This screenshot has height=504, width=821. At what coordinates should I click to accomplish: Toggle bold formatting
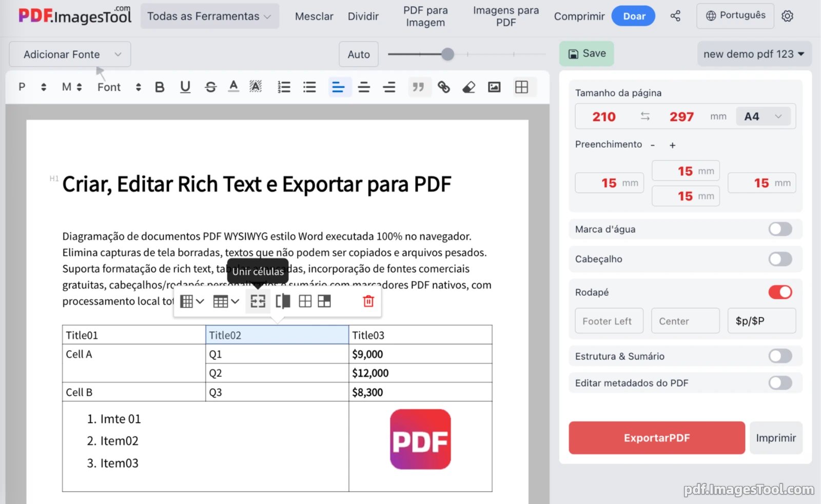(x=160, y=87)
